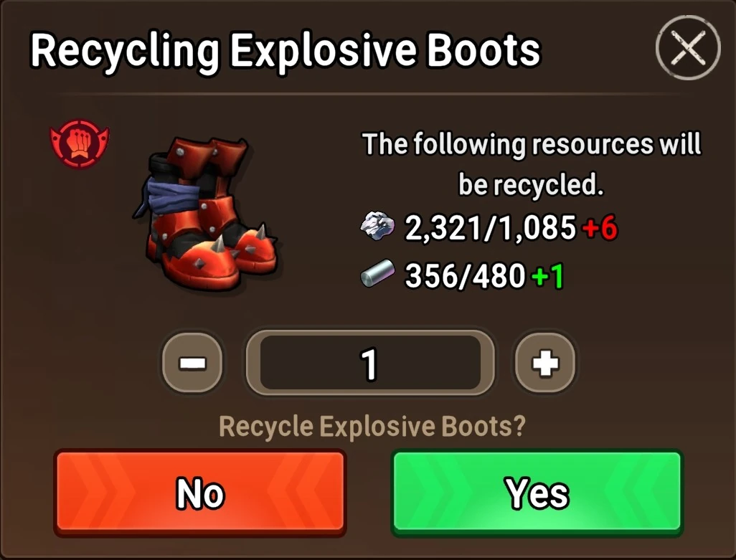Tap the metal rod resource icon
The image size is (736, 560).
tap(377, 273)
